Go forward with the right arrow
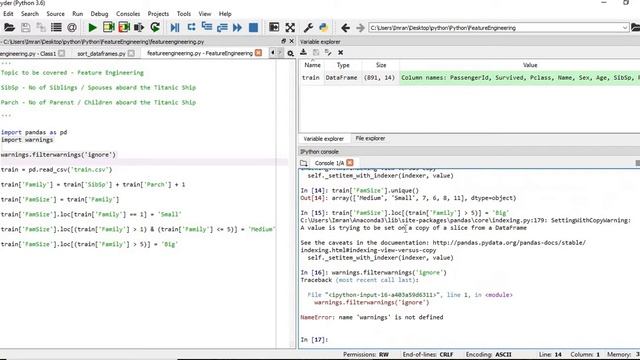 [360, 28]
